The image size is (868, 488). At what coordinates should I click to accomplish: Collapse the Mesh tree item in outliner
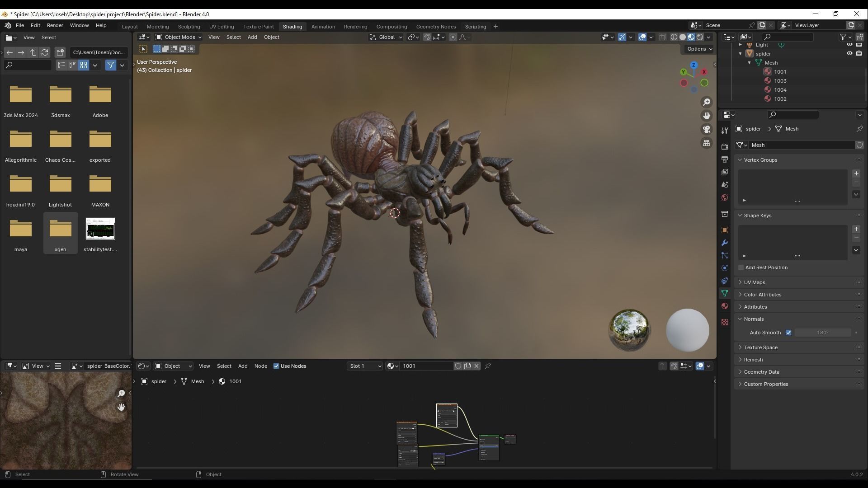coord(750,63)
